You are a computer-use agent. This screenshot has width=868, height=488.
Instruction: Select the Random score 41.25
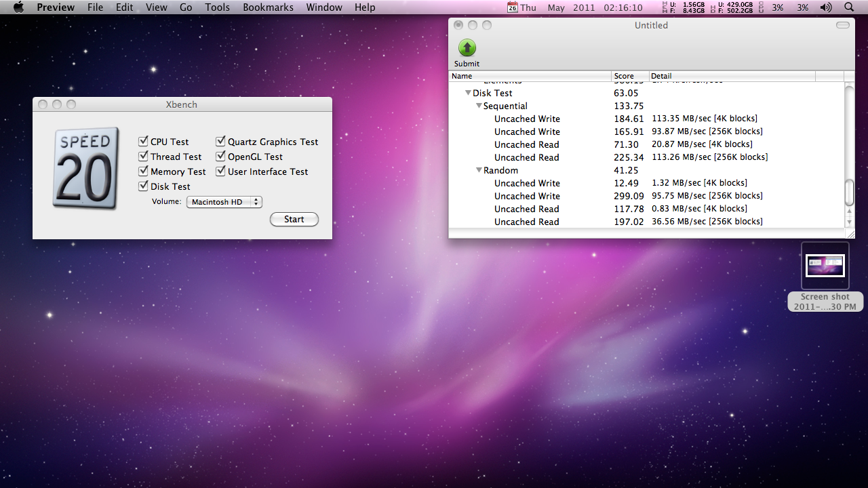tap(626, 170)
